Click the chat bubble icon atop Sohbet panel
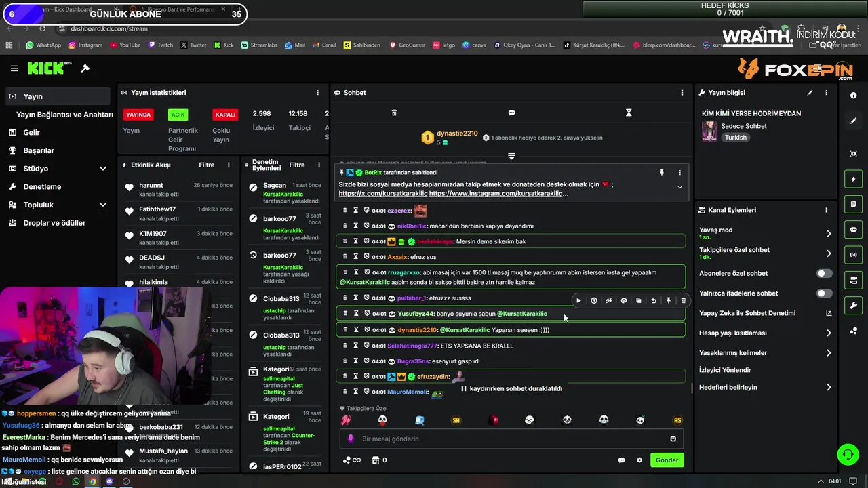 [511, 113]
